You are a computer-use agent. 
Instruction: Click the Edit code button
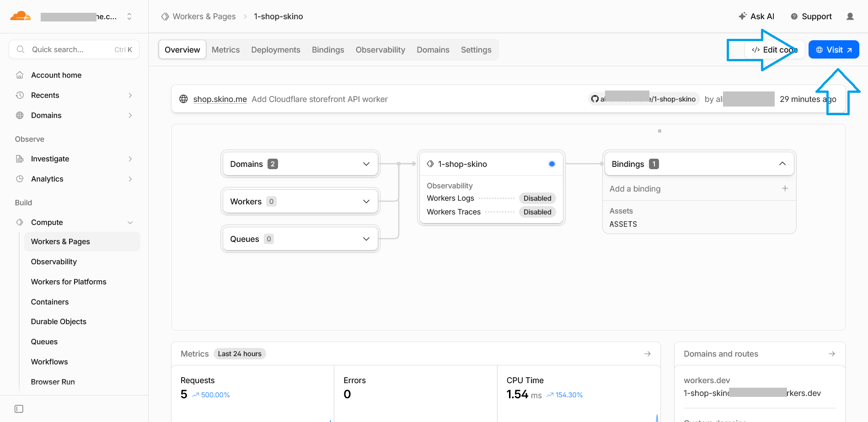[x=774, y=49]
